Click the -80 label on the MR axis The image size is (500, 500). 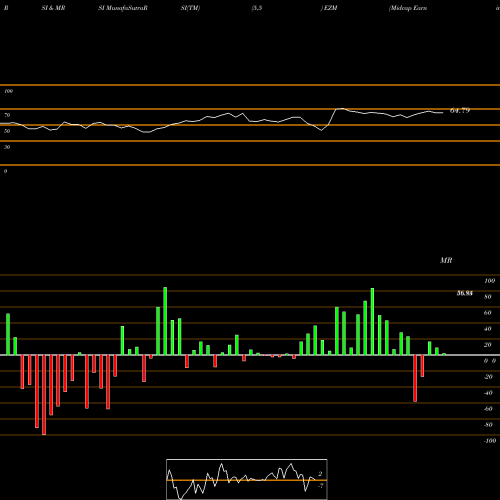488,425
